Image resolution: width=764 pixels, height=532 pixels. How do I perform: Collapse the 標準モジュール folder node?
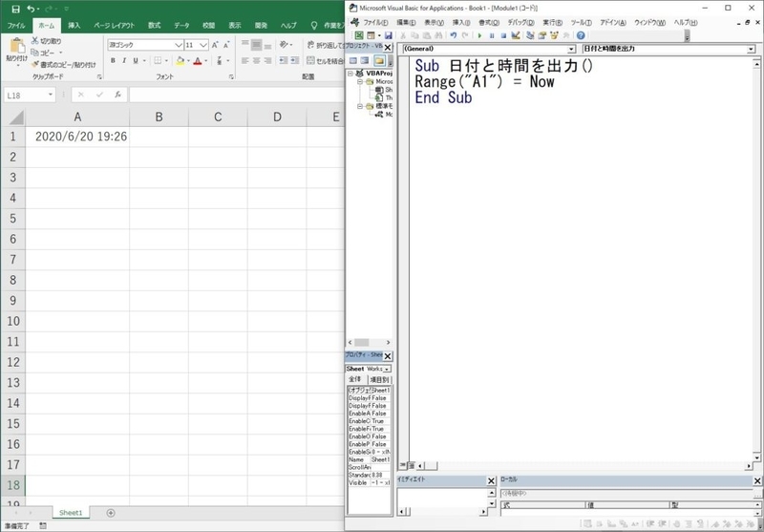pyautogui.click(x=360, y=106)
